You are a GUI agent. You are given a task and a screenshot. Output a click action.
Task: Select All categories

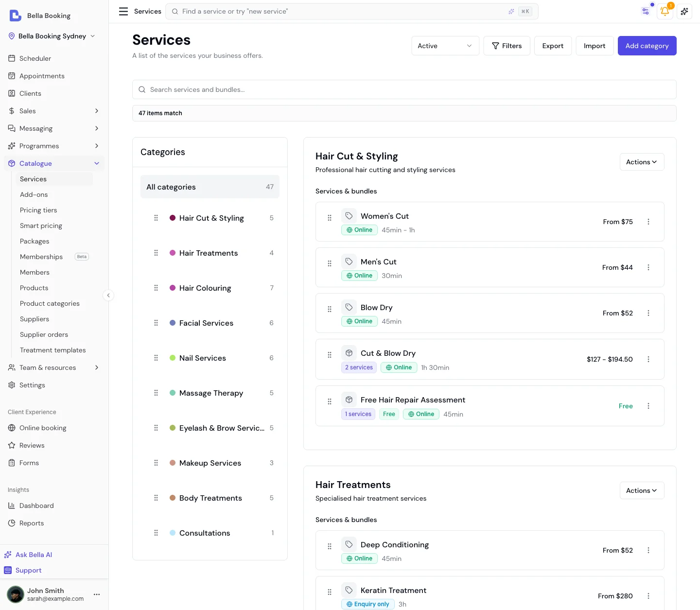click(x=210, y=187)
